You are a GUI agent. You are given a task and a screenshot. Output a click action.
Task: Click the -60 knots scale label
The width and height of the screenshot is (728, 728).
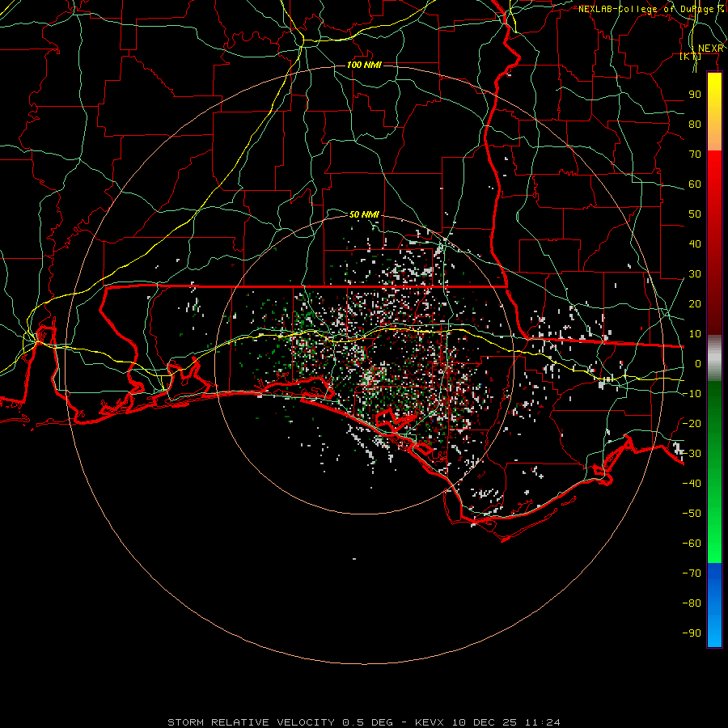692,544
